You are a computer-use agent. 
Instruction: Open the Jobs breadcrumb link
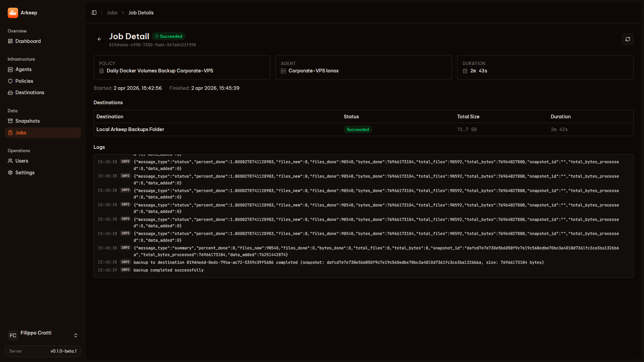112,12
